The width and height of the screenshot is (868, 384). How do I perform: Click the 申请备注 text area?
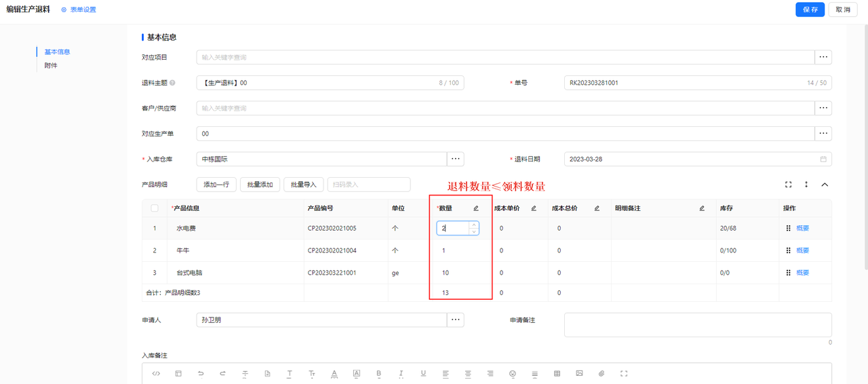pyautogui.click(x=698, y=324)
